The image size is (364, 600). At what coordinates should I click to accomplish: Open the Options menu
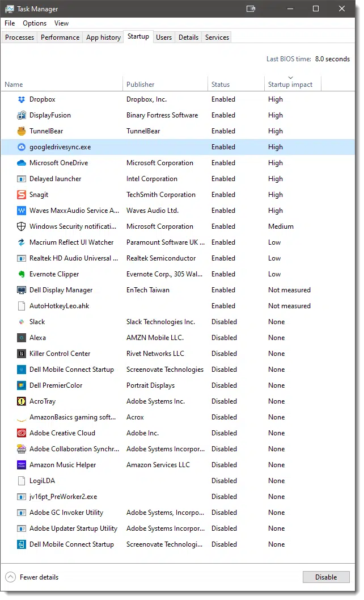pyautogui.click(x=35, y=23)
